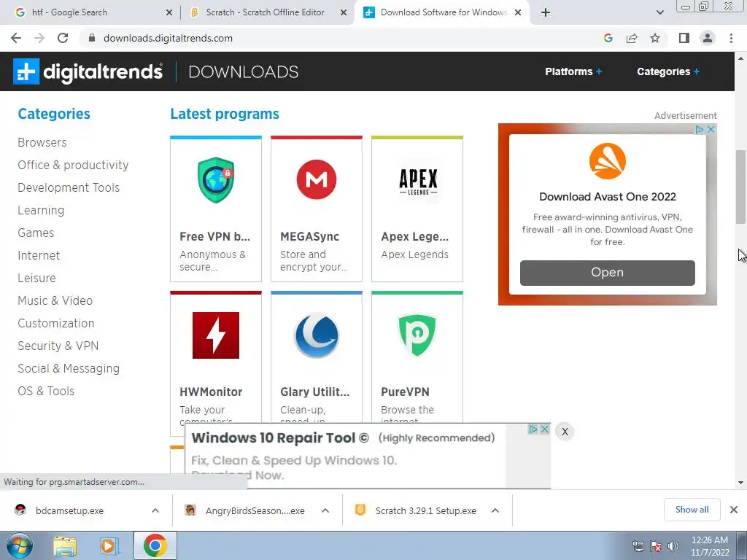Open the Browsers category
The width and height of the screenshot is (747, 560).
tap(42, 142)
